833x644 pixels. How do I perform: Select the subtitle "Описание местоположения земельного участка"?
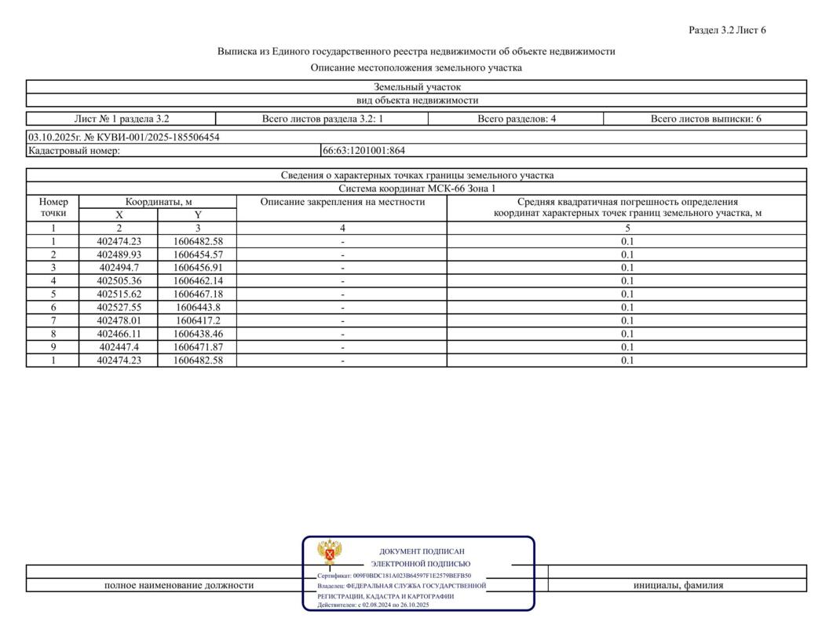416,68
